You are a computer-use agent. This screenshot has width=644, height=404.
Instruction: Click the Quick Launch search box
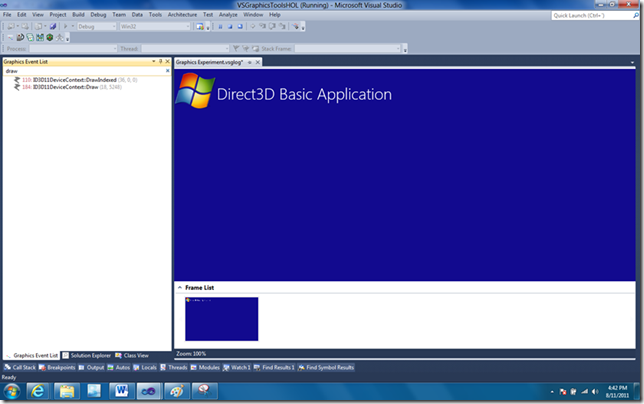coord(592,15)
